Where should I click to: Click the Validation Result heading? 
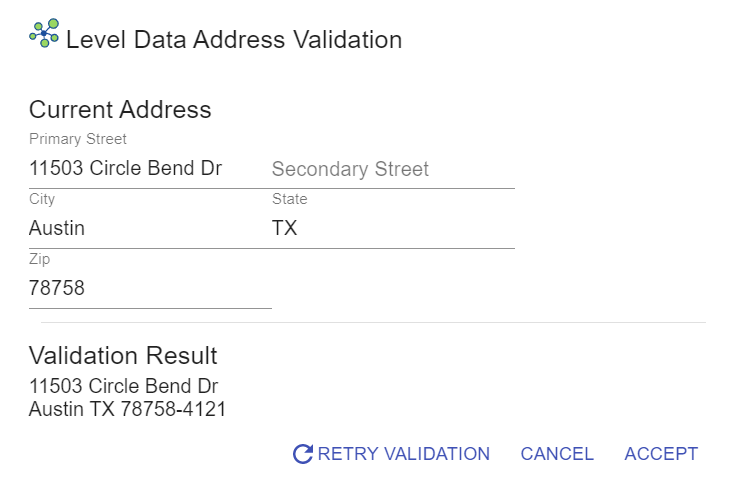(123, 355)
